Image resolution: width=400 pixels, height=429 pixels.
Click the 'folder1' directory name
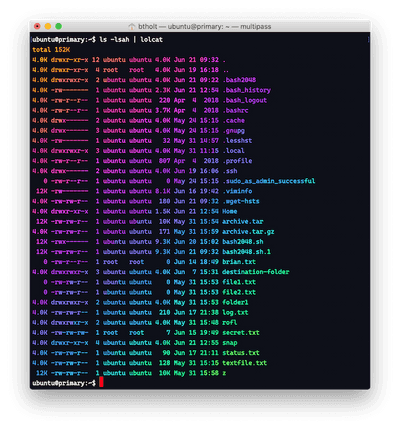[235, 302]
